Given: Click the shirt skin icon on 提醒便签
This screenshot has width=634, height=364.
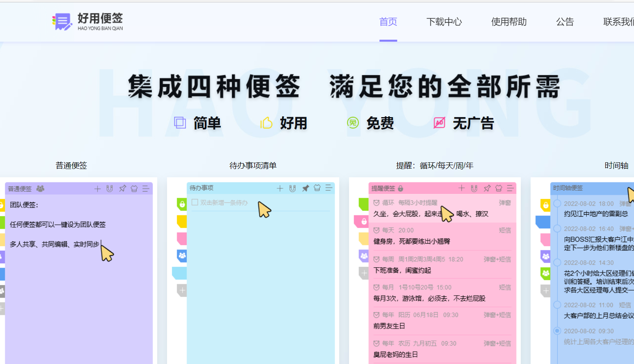Looking at the screenshot, I should point(499,188).
